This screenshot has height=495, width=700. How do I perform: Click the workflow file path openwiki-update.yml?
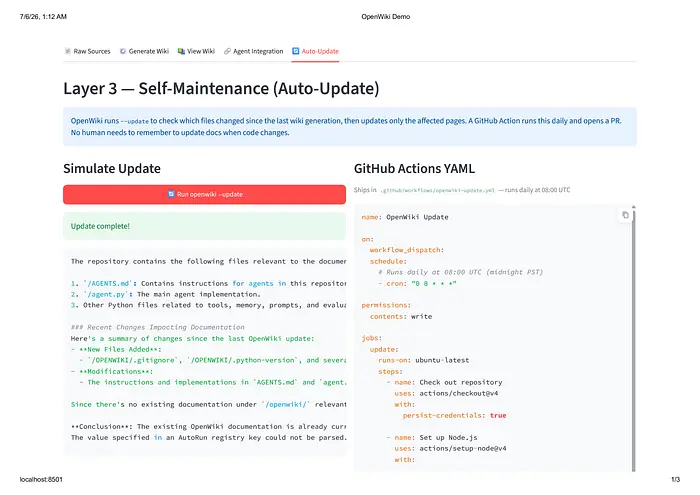point(438,191)
